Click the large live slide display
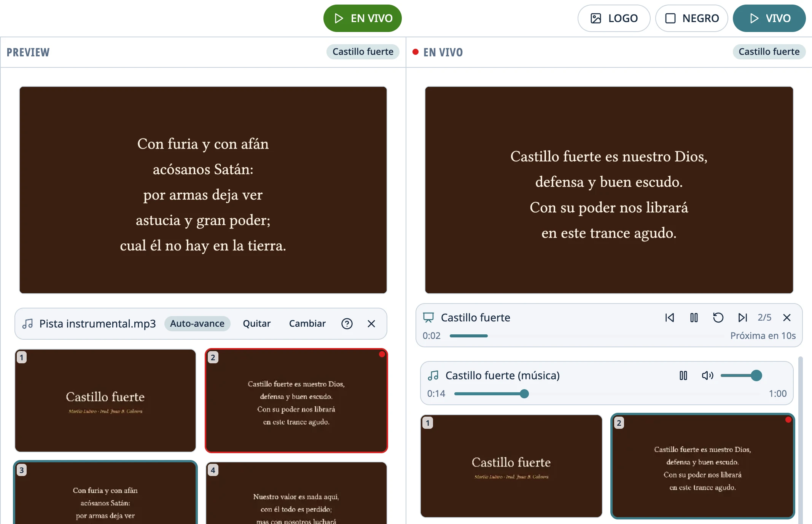Screen dimensions: 812x524 tap(609, 190)
